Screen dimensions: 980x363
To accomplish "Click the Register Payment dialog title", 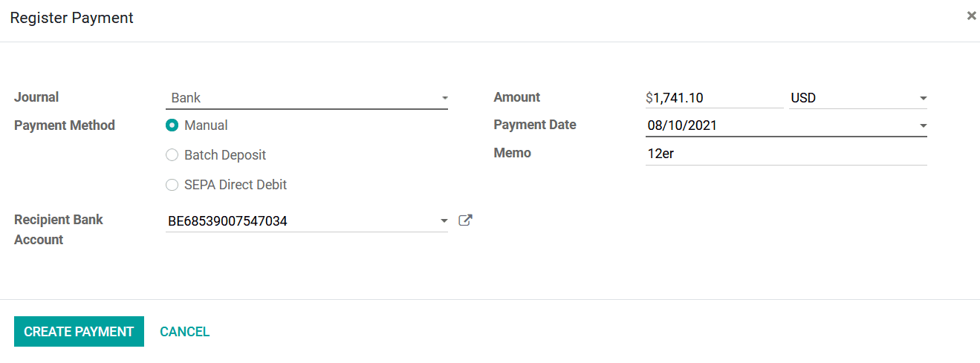I will click(71, 18).
